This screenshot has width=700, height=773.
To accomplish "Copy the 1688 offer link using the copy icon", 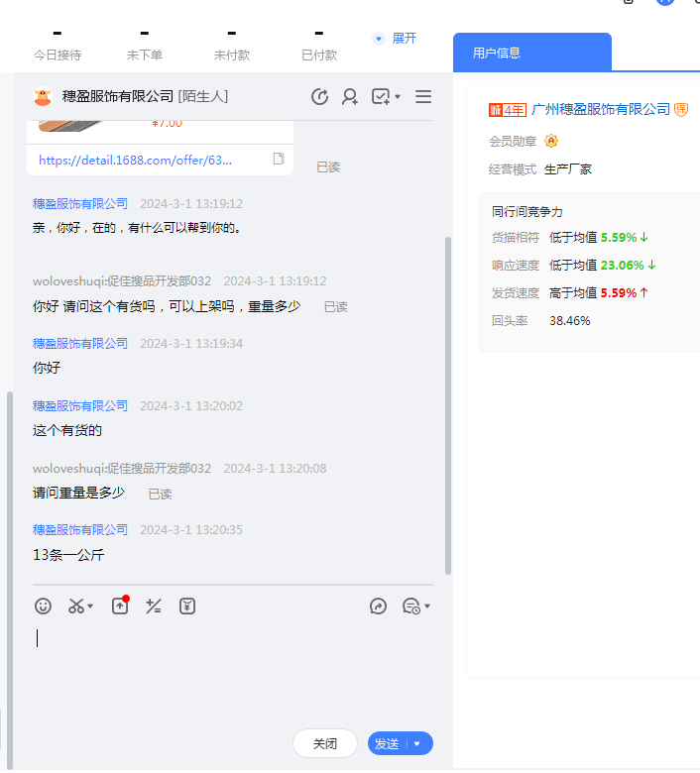I will coord(279,159).
